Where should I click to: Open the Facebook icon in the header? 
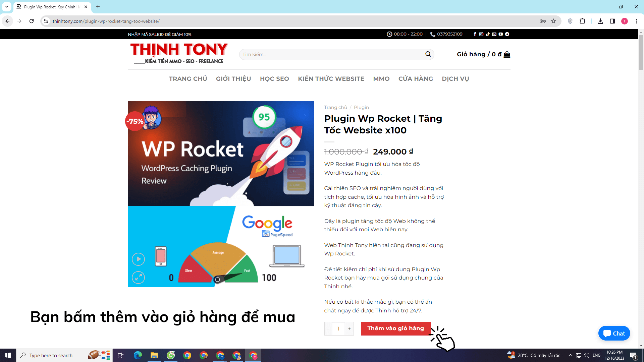point(475,34)
